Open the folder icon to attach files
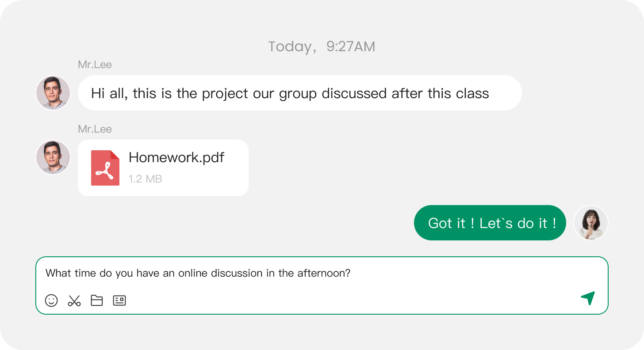This screenshot has height=350, width=644. [x=96, y=301]
